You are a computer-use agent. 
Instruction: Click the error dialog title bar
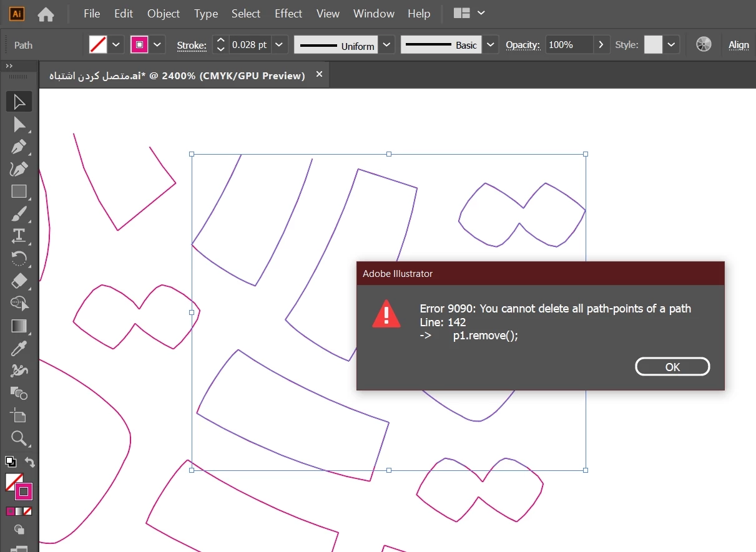[x=541, y=274]
